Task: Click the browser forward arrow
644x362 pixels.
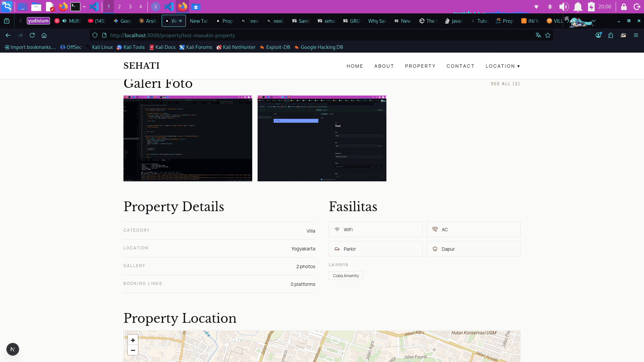Action: tap(20, 35)
